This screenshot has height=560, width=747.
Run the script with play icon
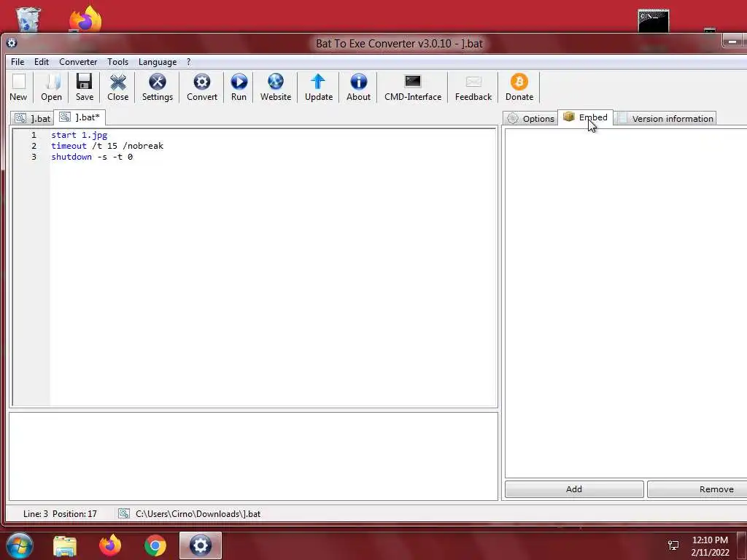pyautogui.click(x=239, y=87)
